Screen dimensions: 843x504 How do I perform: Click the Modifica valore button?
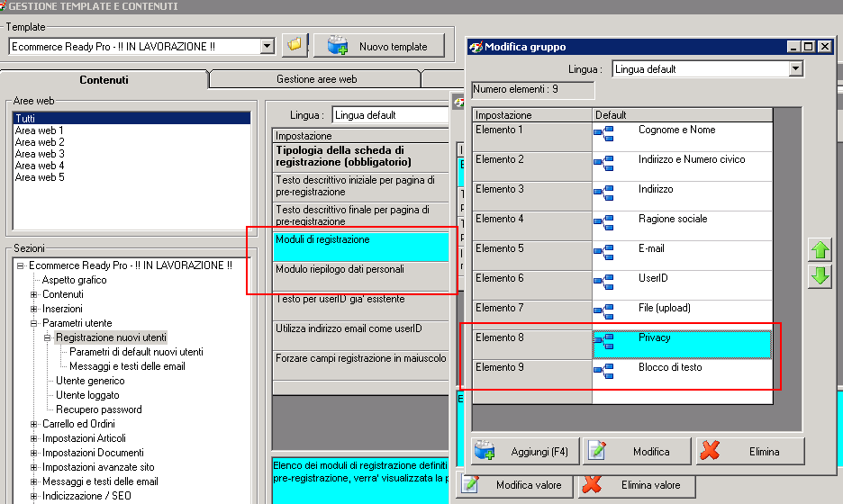point(515,485)
